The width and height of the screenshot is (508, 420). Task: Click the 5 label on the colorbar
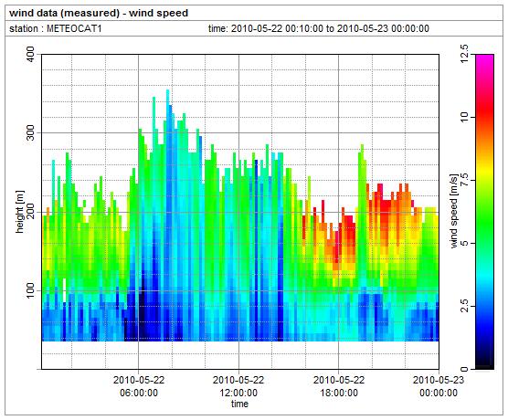tap(464, 243)
